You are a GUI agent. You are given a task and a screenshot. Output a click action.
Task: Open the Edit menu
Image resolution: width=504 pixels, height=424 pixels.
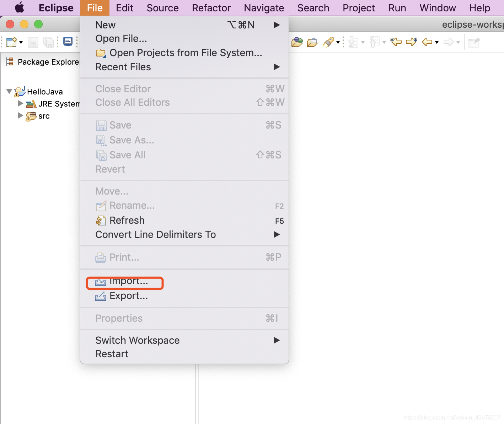[x=125, y=8]
